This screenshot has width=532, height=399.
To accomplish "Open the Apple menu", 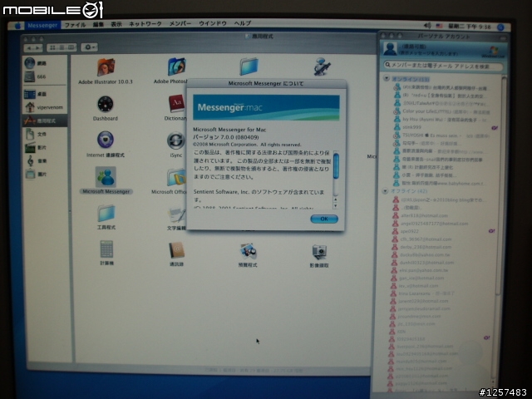I will (x=17, y=26).
